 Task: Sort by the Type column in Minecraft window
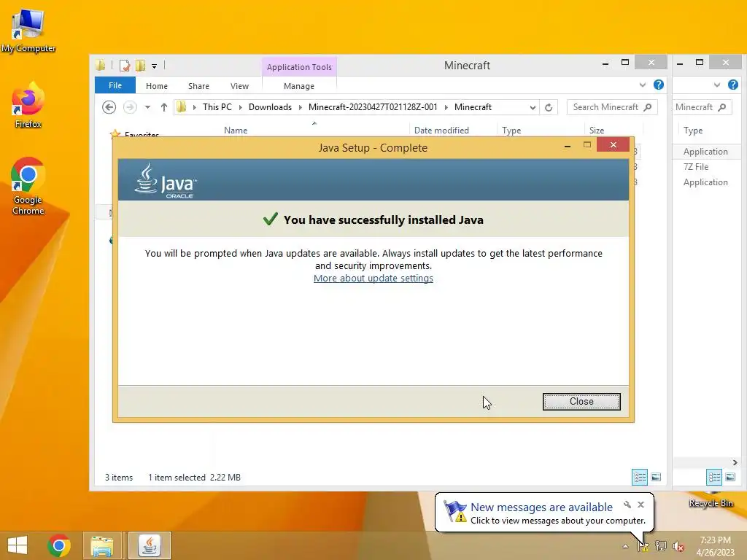511,131
